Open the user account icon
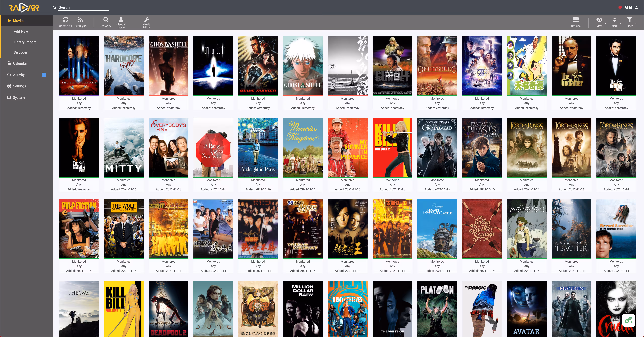Viewport: 644px width, 337px height. (636, 8)
